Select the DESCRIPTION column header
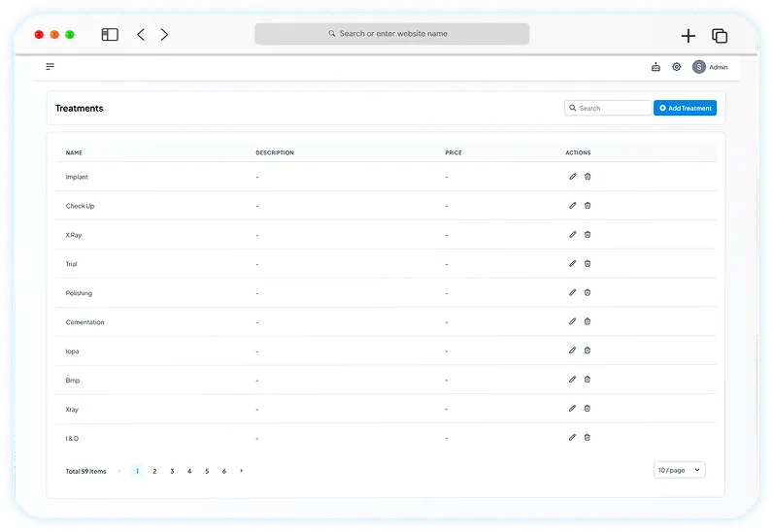The height and width of the screenshot is (532, 773). coord(275,152)
